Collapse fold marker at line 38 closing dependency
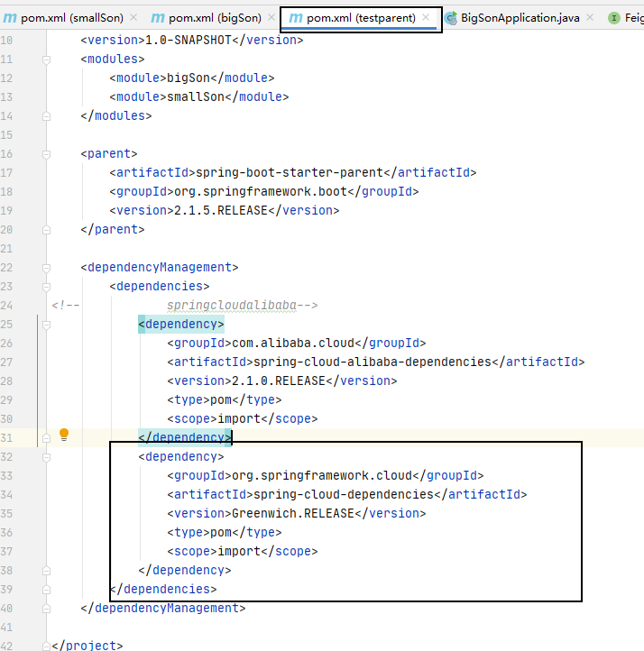Screen dimensions: 644x651 point(47,571)
